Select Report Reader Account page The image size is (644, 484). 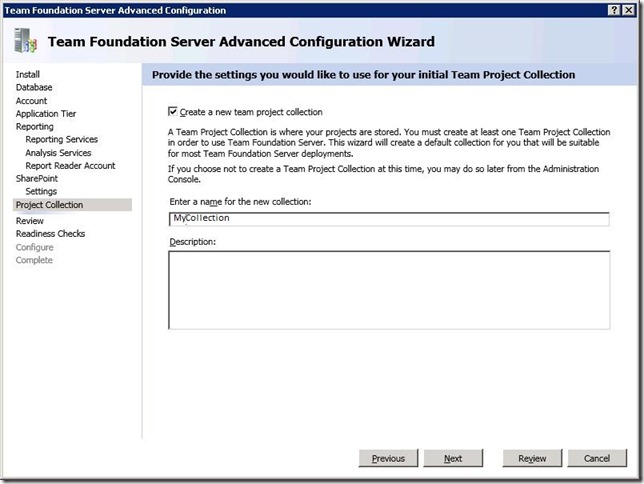click(70, 166)
